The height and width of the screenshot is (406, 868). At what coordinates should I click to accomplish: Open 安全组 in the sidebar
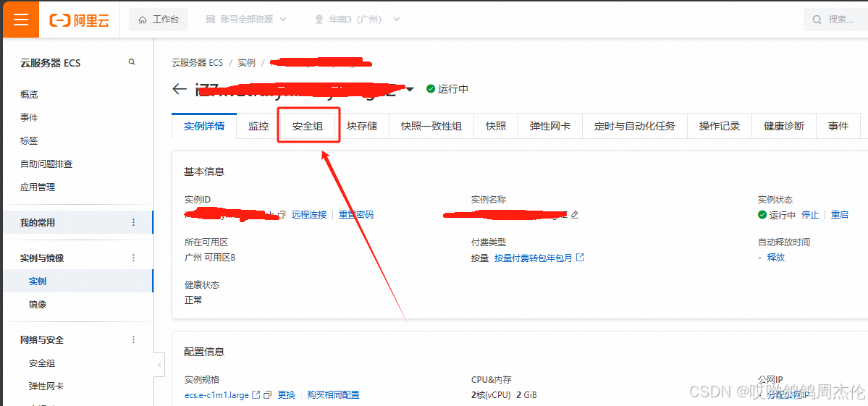pos(42,363)
